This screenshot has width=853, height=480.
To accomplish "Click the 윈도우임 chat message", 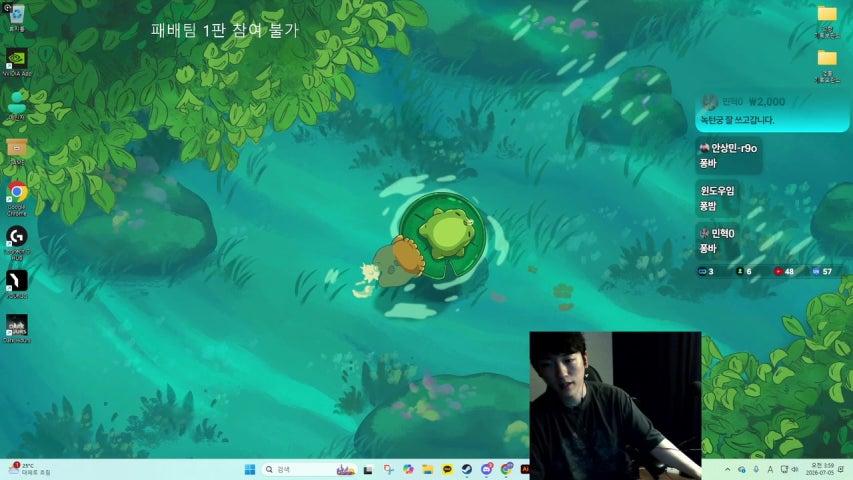I will click(717, 198).
